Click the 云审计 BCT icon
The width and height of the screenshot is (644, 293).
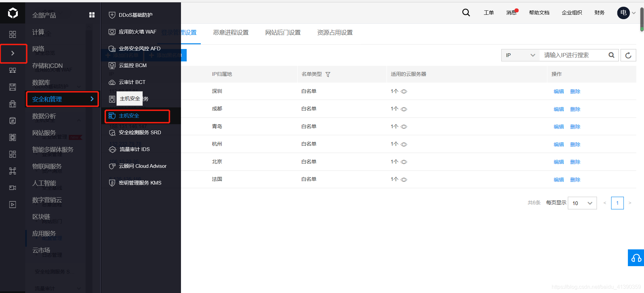(x=112, y=82)
